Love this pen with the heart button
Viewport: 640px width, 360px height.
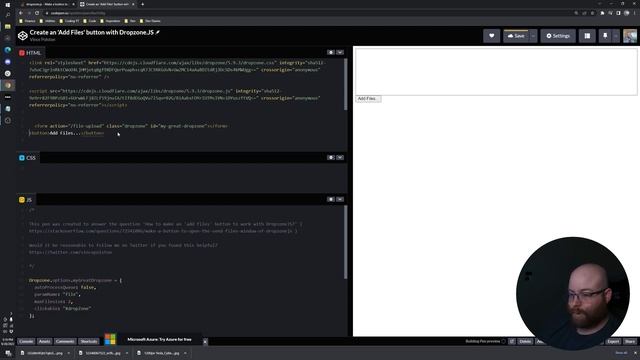491,36
